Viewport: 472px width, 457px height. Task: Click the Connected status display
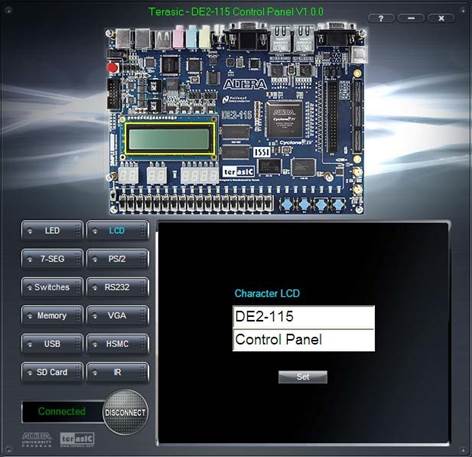click(x=62, y=412)
